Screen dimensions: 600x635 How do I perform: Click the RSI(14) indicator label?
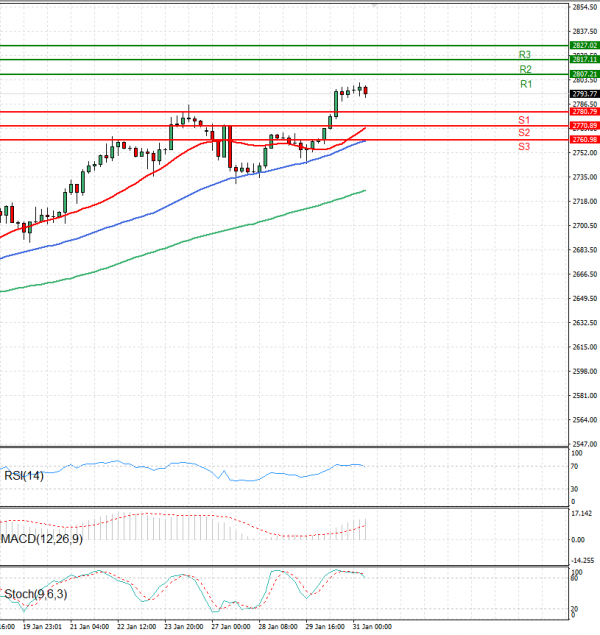tap(24, 475)
